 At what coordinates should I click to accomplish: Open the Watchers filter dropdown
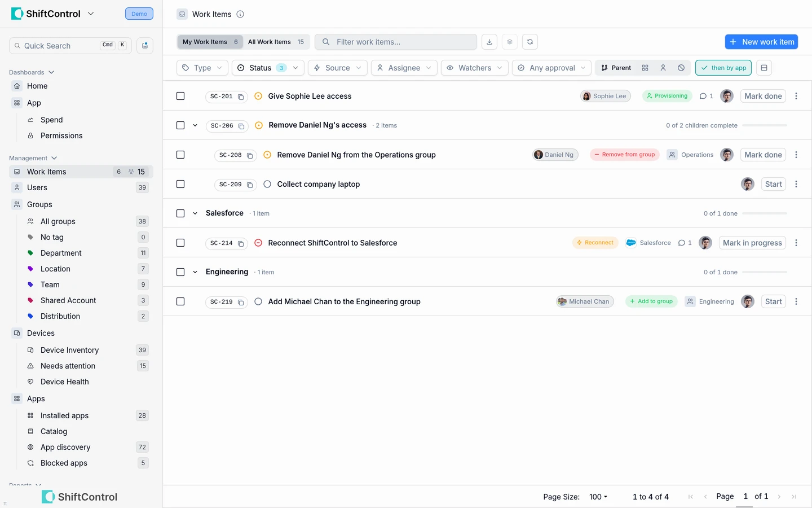pos(475,68)
